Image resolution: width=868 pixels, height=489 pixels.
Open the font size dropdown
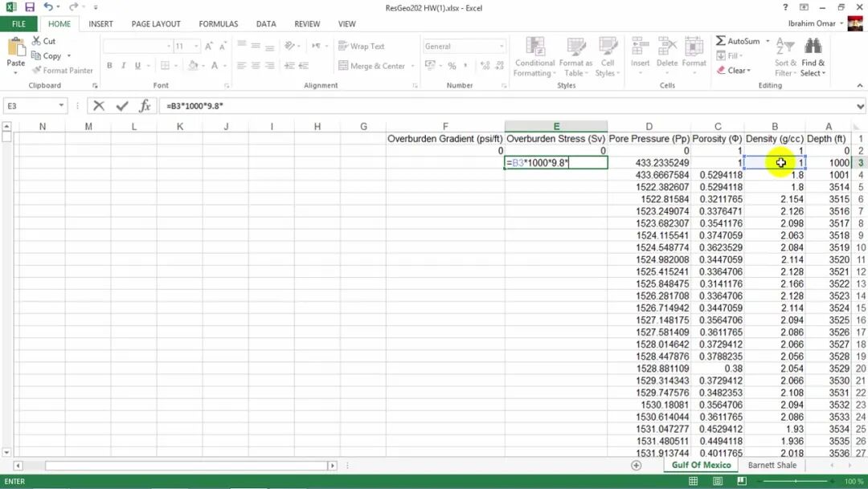tap(196, 46)
